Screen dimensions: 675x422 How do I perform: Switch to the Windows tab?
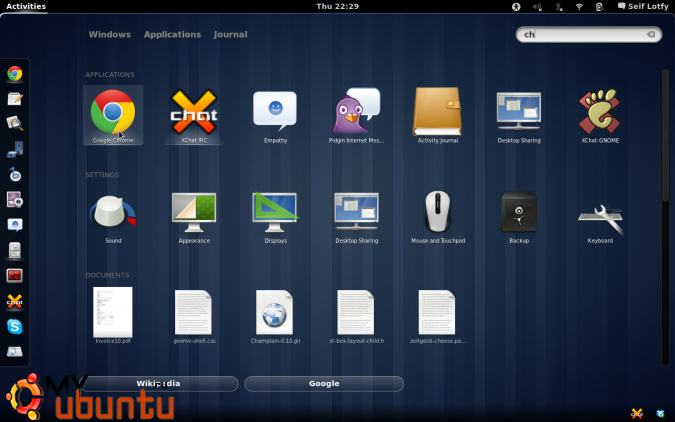[109, 34]
